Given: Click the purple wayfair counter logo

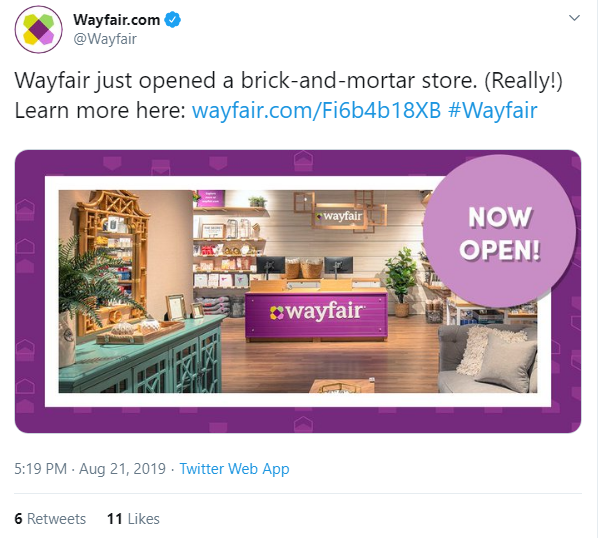Looking at the screenshot, I should (316, 312).
